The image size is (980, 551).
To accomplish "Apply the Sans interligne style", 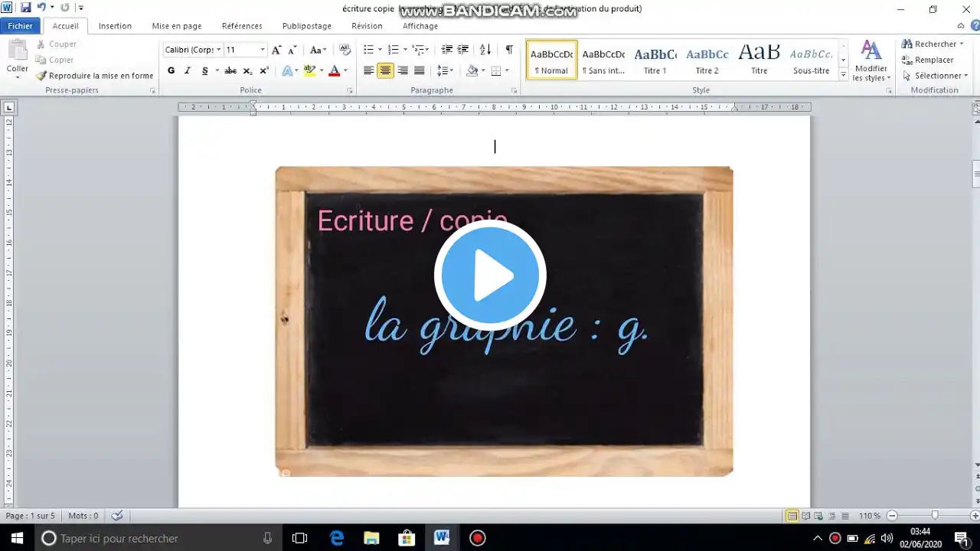I will [603, 60].
